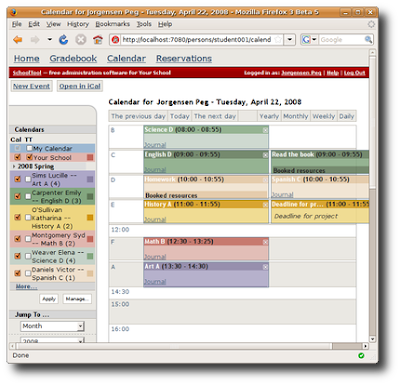This screenshot has width=400, height=385.
Task: Switch to the Monthly calendar view
Action: pyautogui.click(x=296, y=116)
